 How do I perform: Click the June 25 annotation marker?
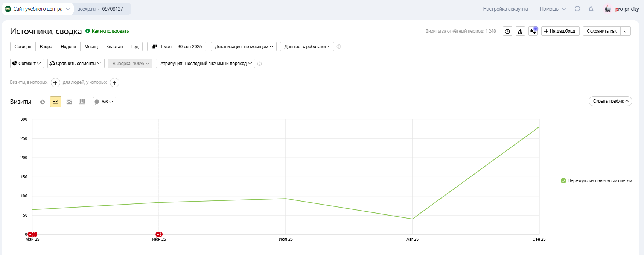pos(158,234)
